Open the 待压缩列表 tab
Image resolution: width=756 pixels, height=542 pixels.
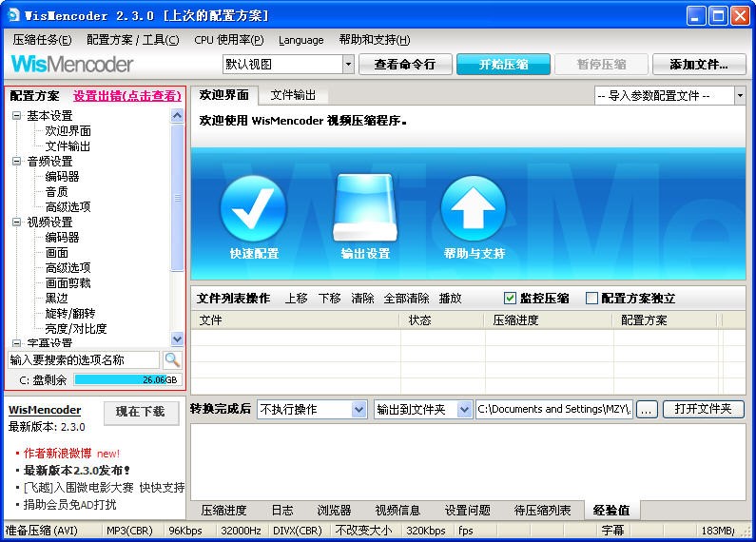(x=542, y=511)
